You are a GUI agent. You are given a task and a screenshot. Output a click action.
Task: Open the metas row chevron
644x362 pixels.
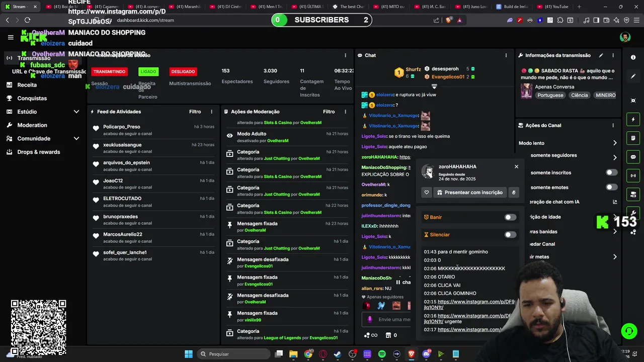point(615,257)
